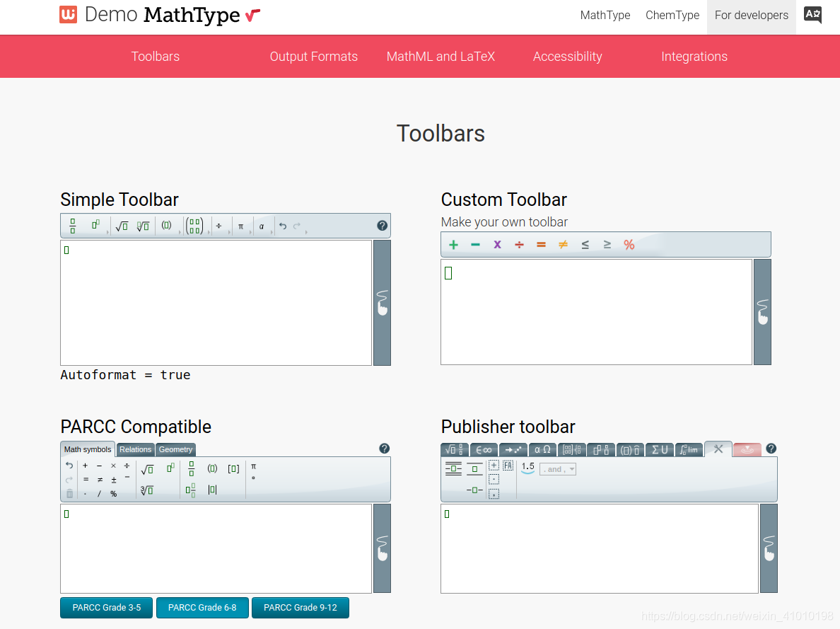Open the Greek letters tab in Publisher toolbar

click(542, 450)
